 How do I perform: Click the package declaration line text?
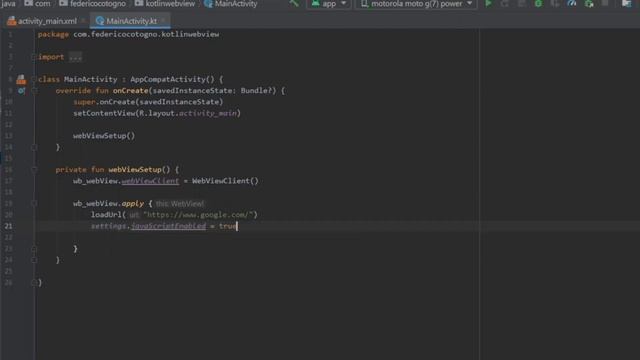tap(129, 34)
